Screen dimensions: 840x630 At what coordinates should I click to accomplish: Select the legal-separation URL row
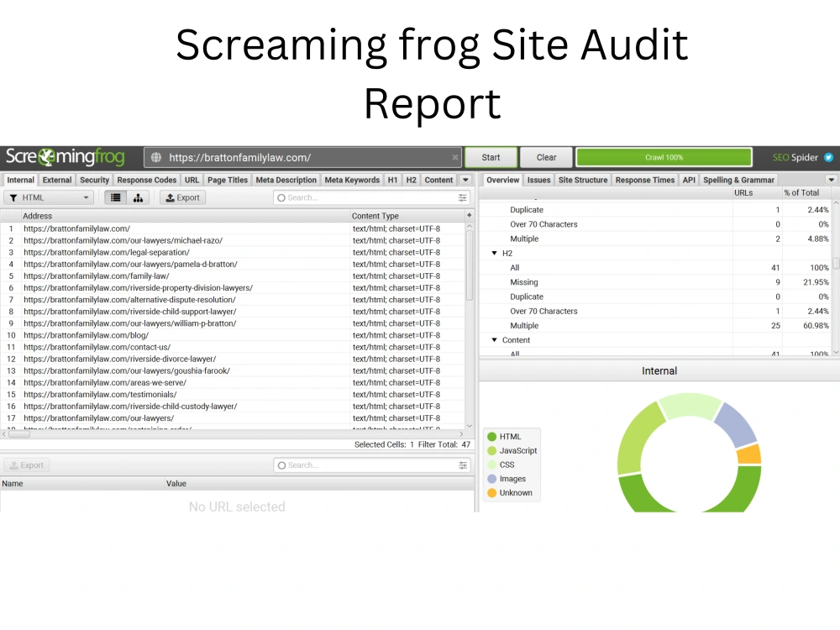point(232,252)
